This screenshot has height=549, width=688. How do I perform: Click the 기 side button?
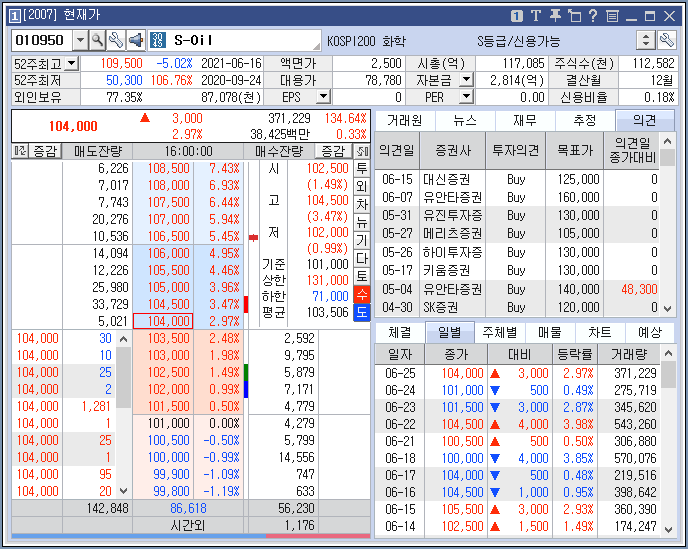[x=362, y=240]
